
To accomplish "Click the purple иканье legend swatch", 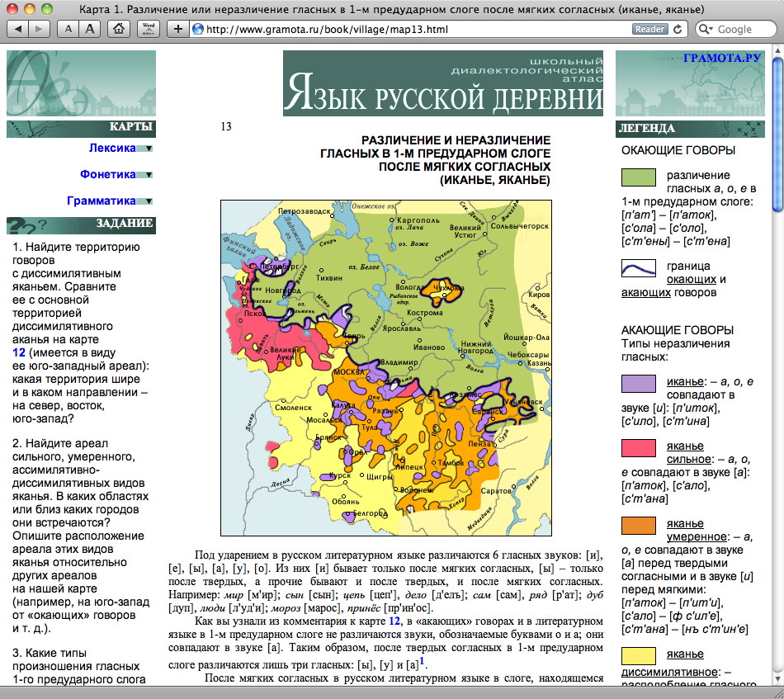I will pos(639,384).
